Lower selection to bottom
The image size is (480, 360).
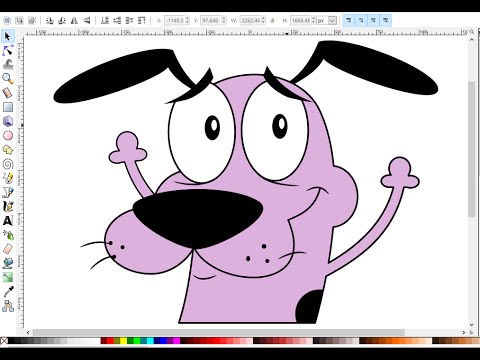[x=105, y=21]
